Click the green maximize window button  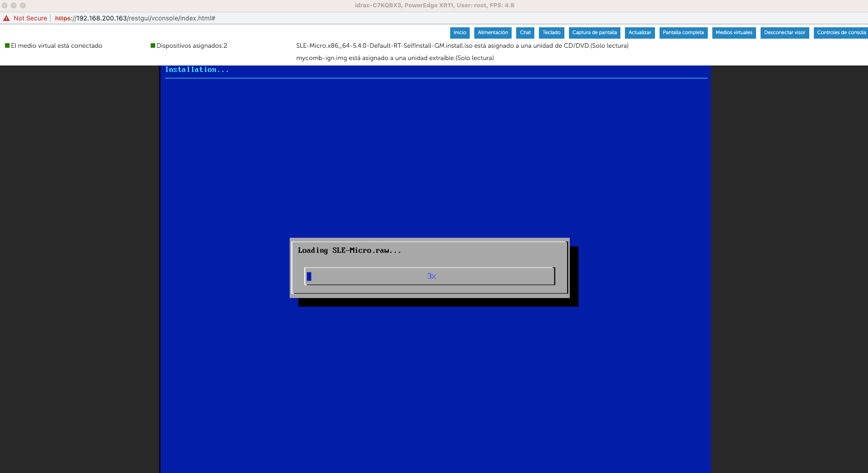point(23,5)
